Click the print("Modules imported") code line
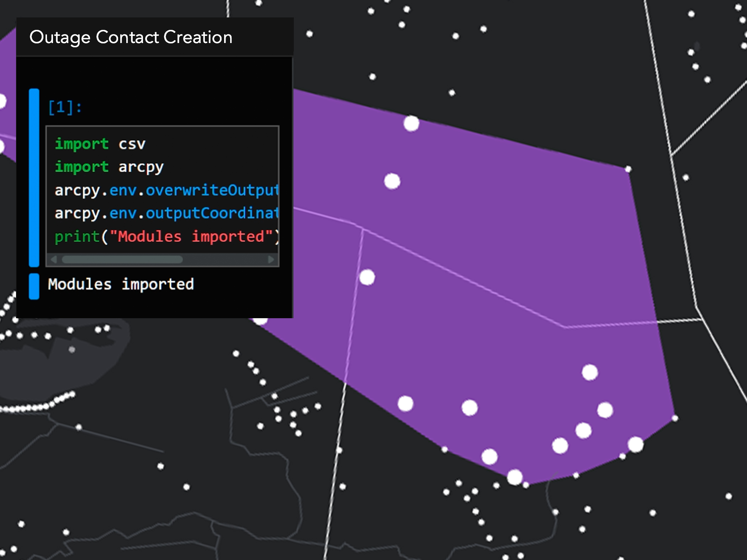 pyautogui.click(x=166, y=237)
